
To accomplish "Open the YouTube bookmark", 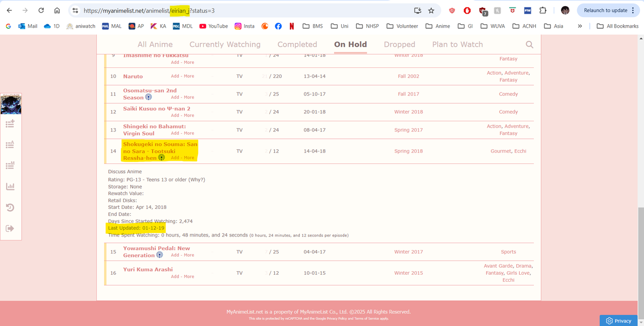I will coord(214,26).
